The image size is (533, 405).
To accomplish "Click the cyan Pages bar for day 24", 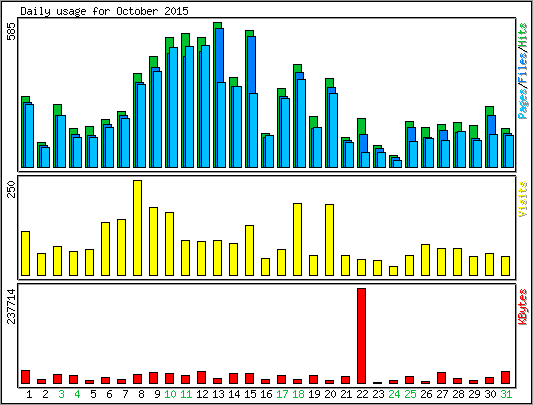I will [x=397, y=164].
